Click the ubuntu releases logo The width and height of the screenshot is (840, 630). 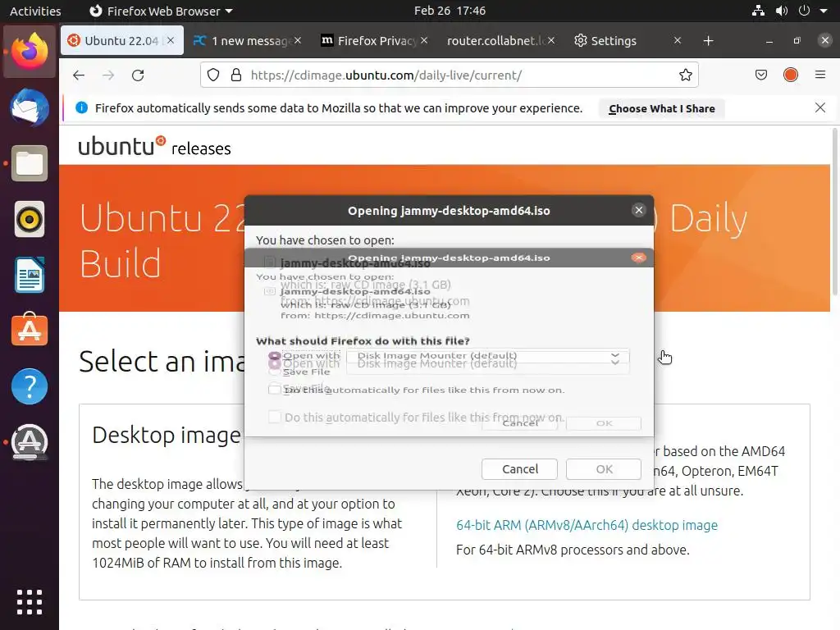pos(154,146)
